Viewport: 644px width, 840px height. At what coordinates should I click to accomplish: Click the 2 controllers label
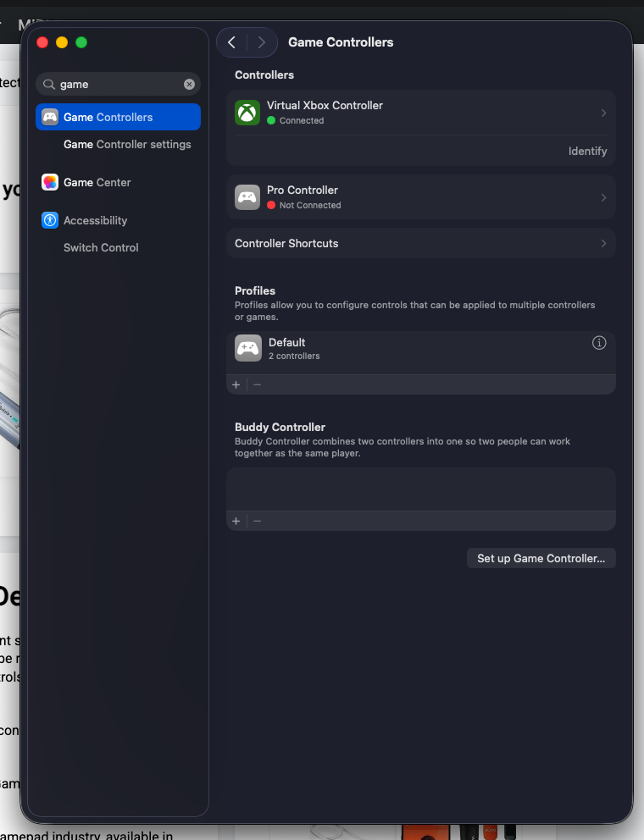(294, 356)
